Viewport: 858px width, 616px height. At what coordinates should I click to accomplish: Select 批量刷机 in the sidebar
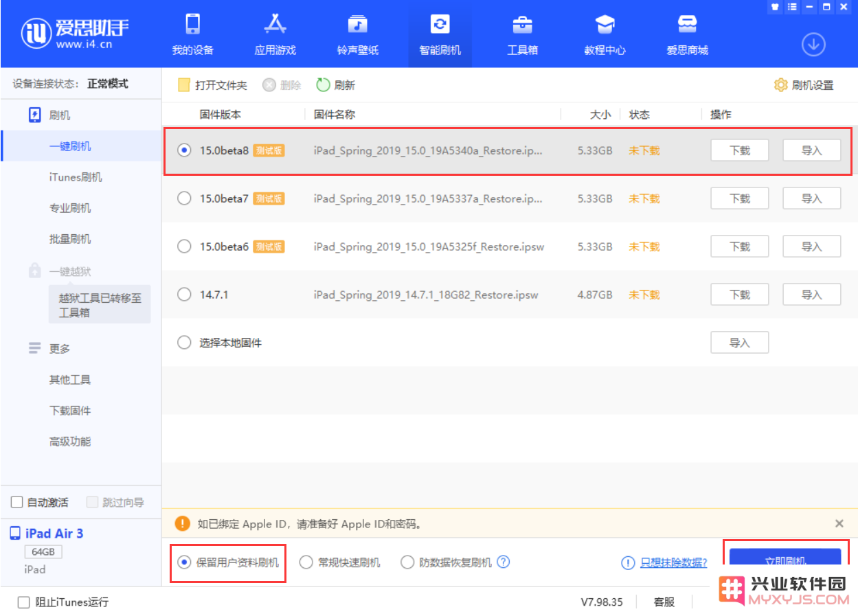[x=70, y=239]
